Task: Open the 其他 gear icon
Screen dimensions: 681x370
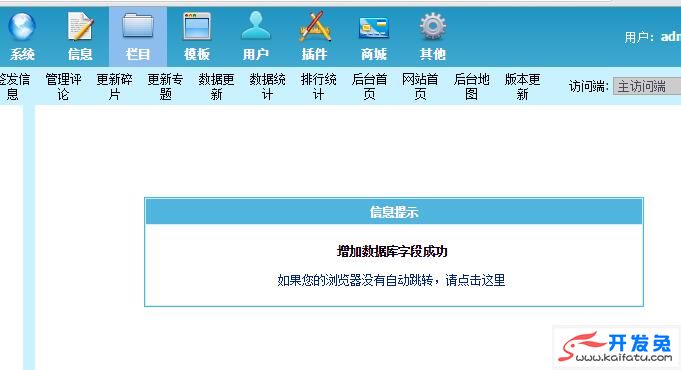Action: [x=433, y=26]
